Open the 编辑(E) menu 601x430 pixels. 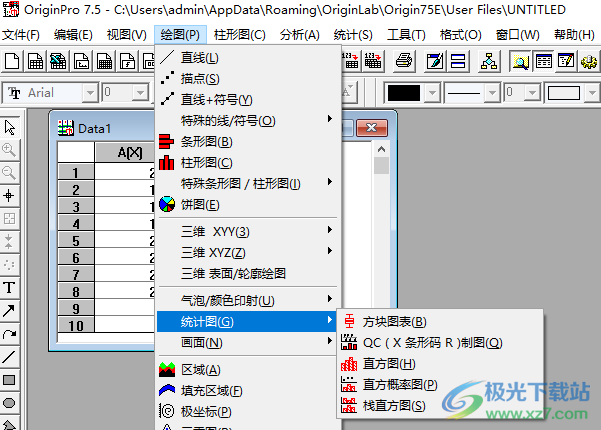click(73, 35)
